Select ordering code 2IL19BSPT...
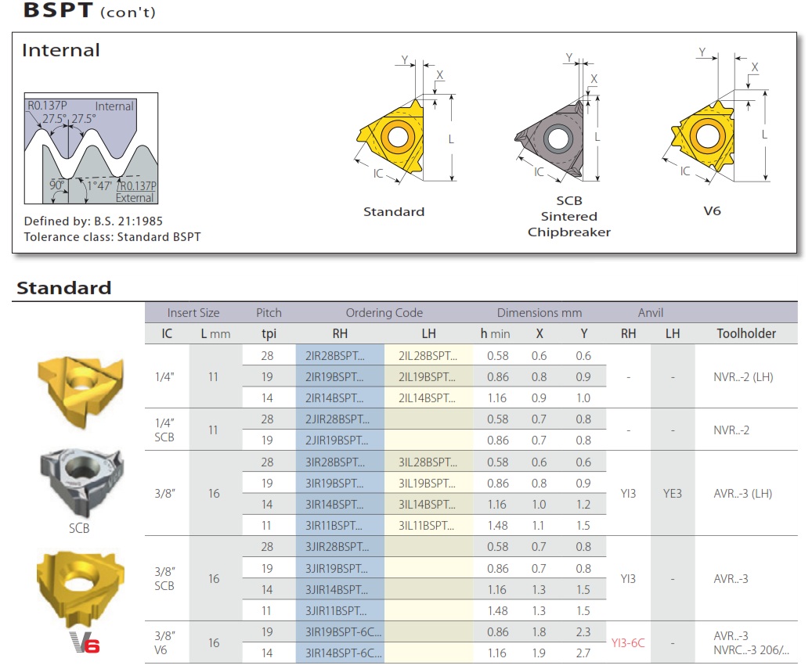This screenshot has width=812, height=669. point(428,377)
